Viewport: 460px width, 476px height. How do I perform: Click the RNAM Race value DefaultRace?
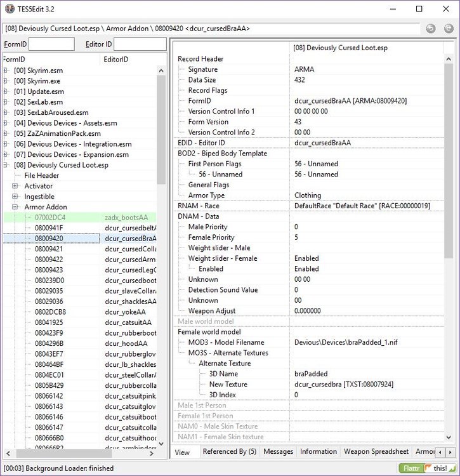pos(362,206)
